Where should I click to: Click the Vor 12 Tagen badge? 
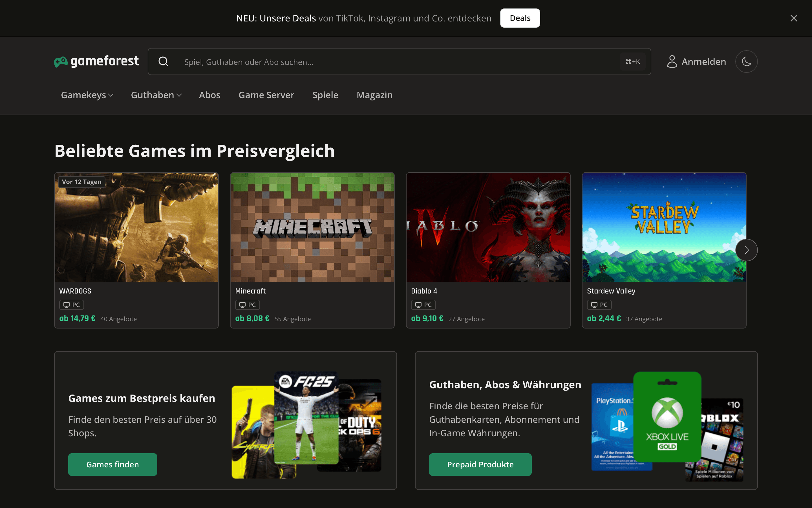pos(81,182)
